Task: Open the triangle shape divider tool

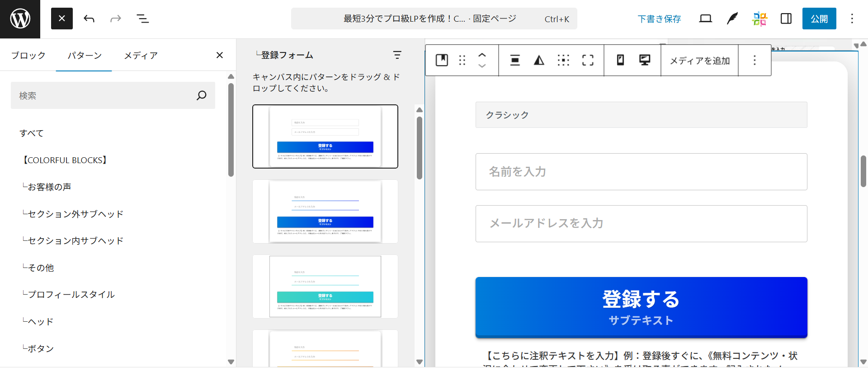Action: (539, 60)
